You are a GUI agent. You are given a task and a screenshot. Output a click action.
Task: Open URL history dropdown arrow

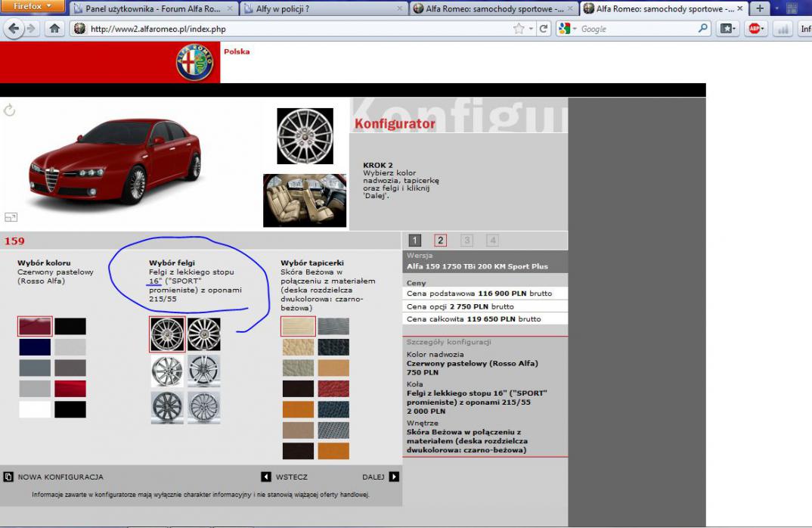[x=531, y=29]
